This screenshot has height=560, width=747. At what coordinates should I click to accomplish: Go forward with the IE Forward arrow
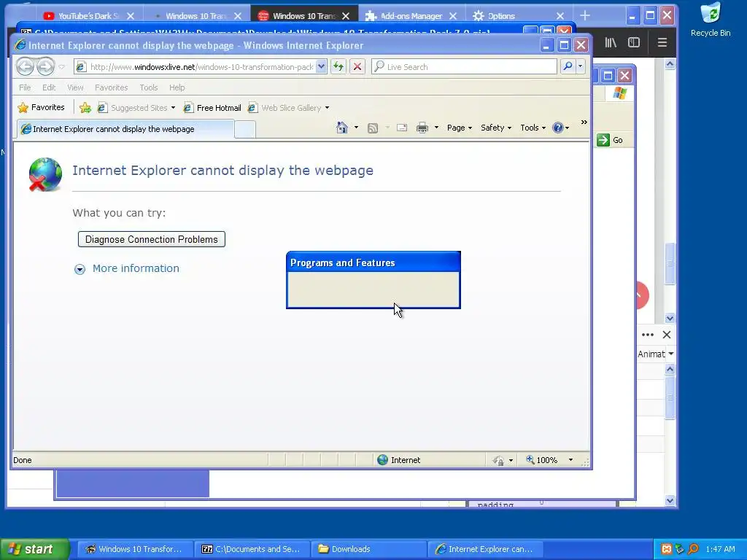[46, 66]
